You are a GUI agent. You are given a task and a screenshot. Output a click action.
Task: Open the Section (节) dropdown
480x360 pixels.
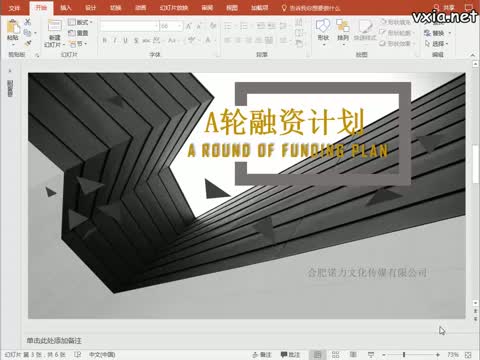click(x=78, y=44)
